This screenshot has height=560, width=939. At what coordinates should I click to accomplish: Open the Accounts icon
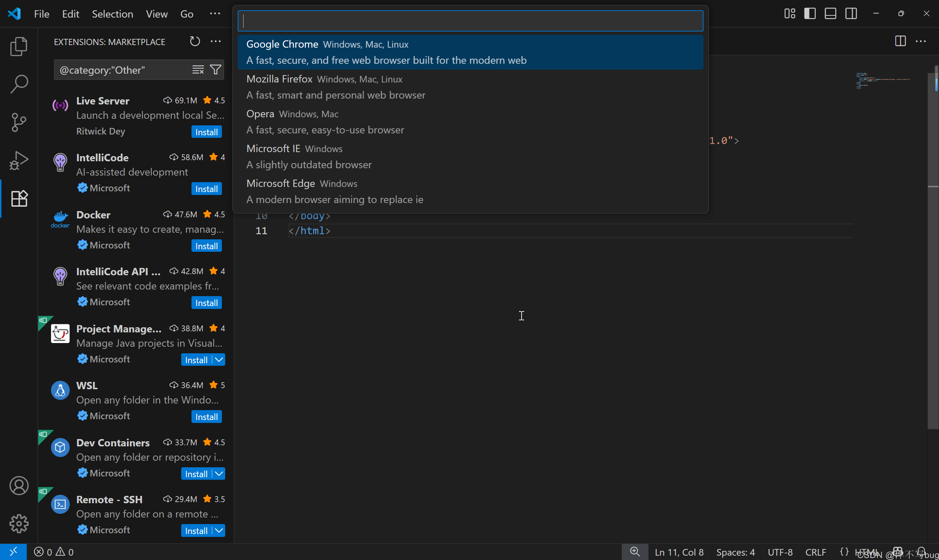point(19,485)
